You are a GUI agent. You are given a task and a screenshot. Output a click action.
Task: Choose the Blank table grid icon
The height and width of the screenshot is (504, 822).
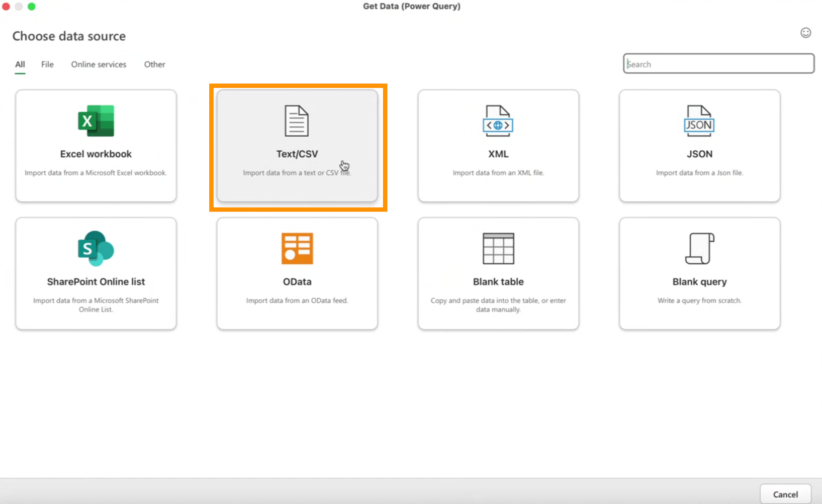[x=498, y=248]
